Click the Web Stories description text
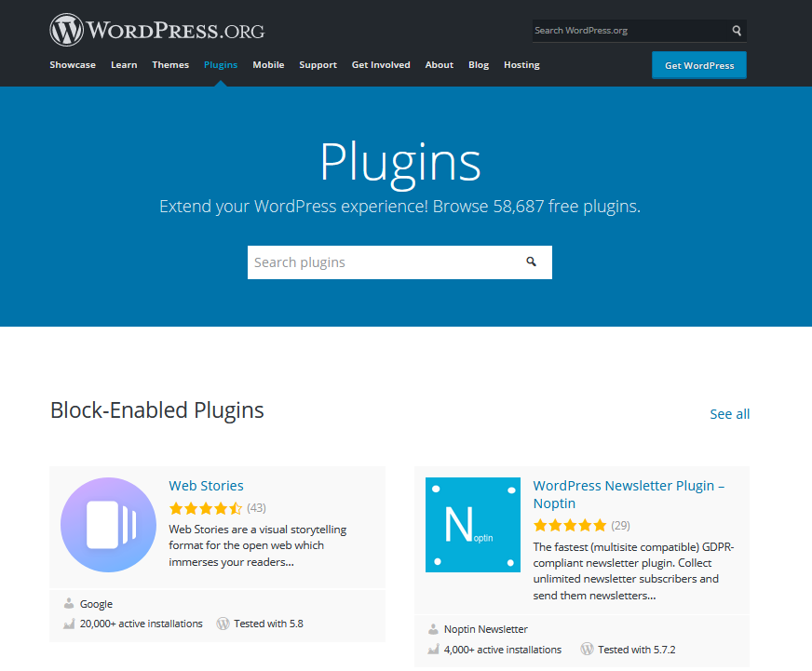Viewport: 812px width, 671px height. tap(257, 545)
